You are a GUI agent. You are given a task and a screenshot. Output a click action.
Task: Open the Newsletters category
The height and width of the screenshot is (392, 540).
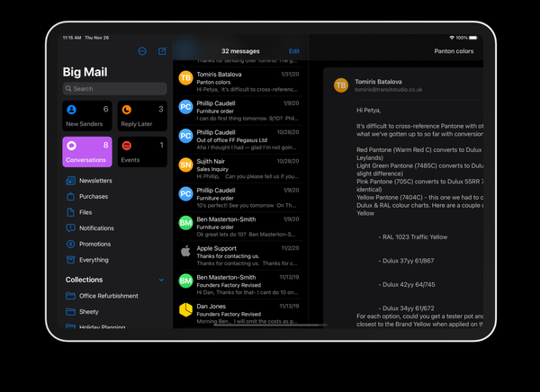click(95, 181)
